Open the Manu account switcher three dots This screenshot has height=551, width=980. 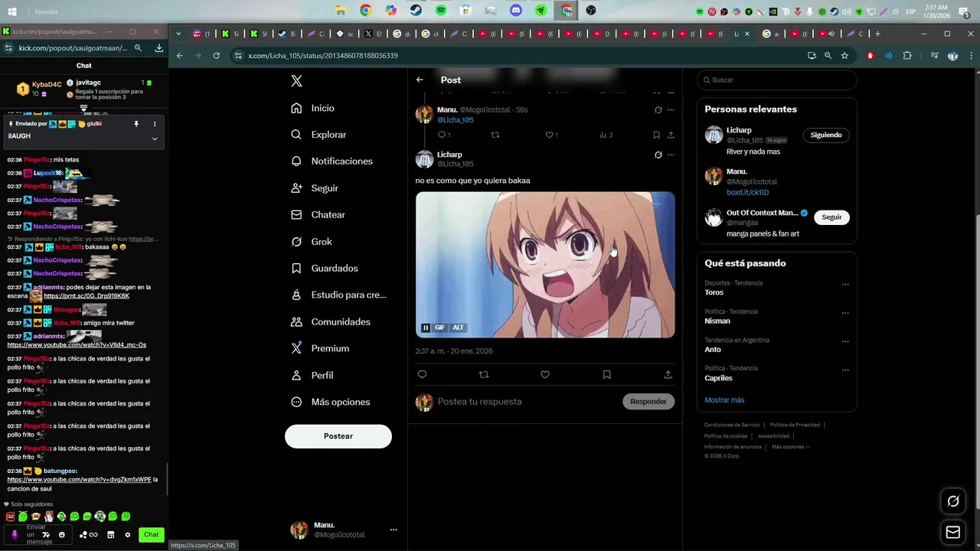(x=394, y=530)
